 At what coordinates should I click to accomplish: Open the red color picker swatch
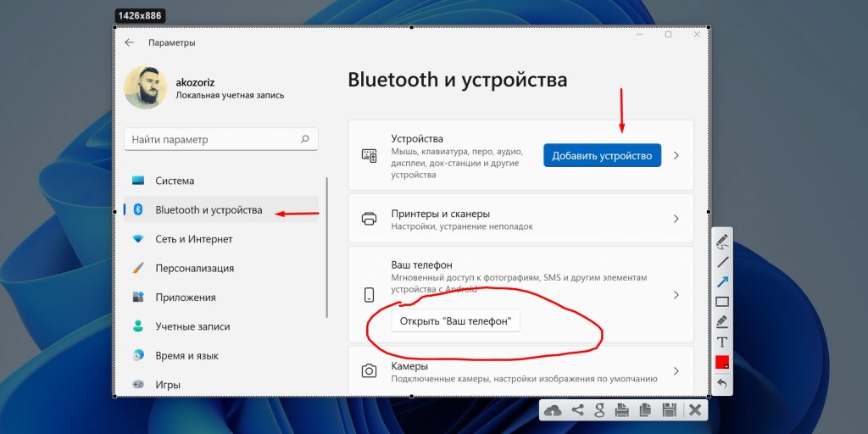(x=722, y=362)
